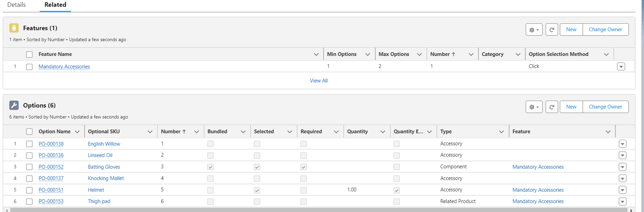Select the Related tab
The height and width of the screenshot is (212, 644).
(x=55, y=5)
